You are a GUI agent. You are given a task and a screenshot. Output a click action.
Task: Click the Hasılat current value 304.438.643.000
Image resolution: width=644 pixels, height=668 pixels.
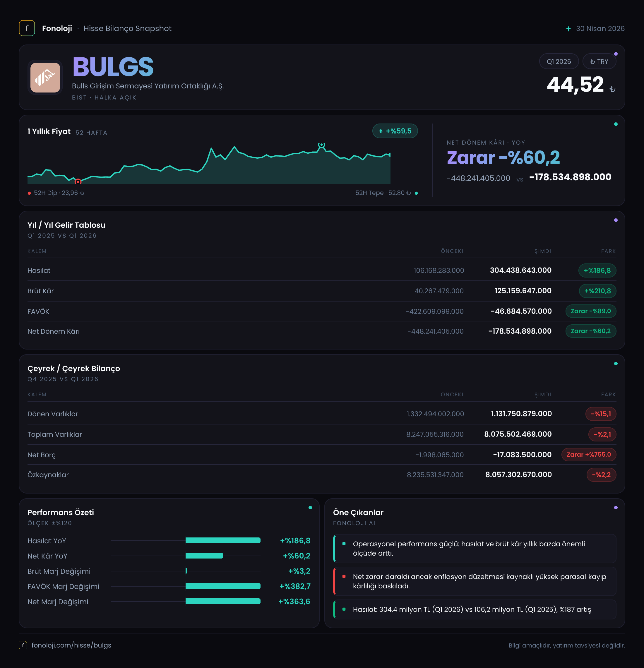tap(521, 270)
